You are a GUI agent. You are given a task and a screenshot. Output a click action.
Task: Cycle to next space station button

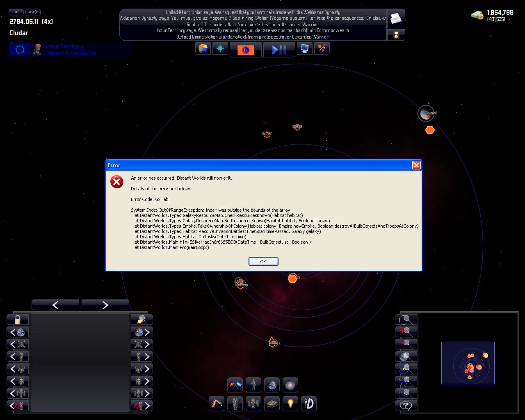[142, 344]
